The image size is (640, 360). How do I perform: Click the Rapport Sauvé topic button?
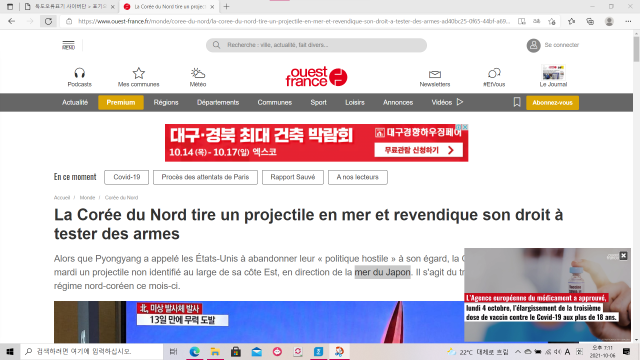tap(293, 177)
